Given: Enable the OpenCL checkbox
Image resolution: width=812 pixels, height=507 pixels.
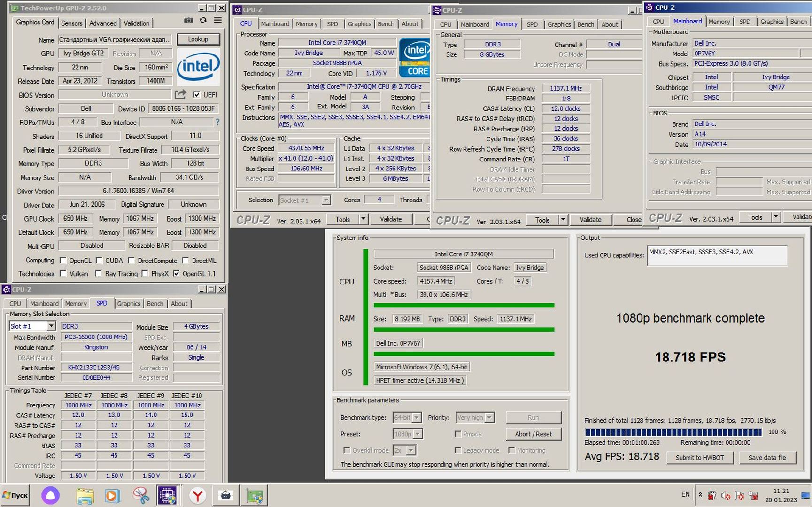Looking at the screenshot, I should (63, 261).
